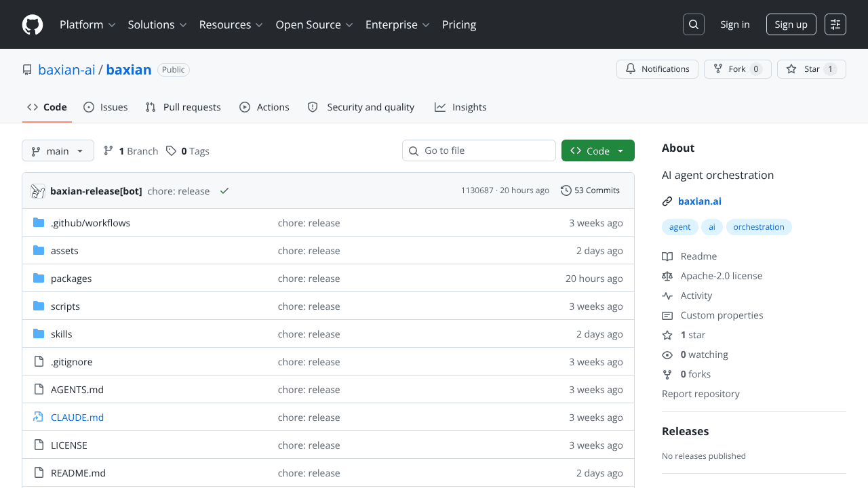
Task: Click the README.md file icon
Action: click(x=39, y=473)
